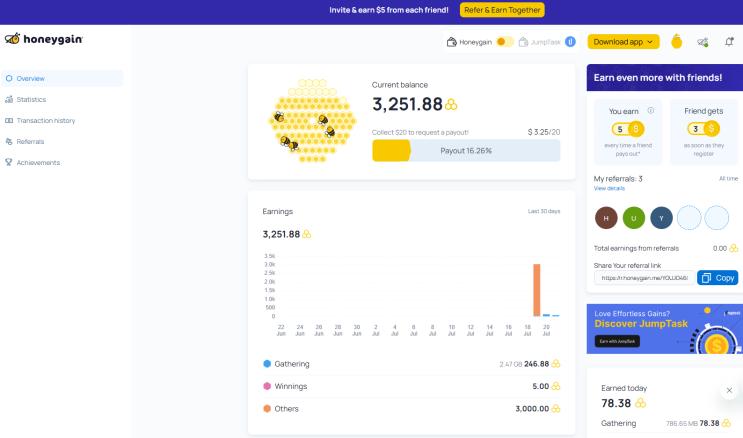Click the Referrals people icon
This screenshot has width=743, height=438.
(9, 141)
